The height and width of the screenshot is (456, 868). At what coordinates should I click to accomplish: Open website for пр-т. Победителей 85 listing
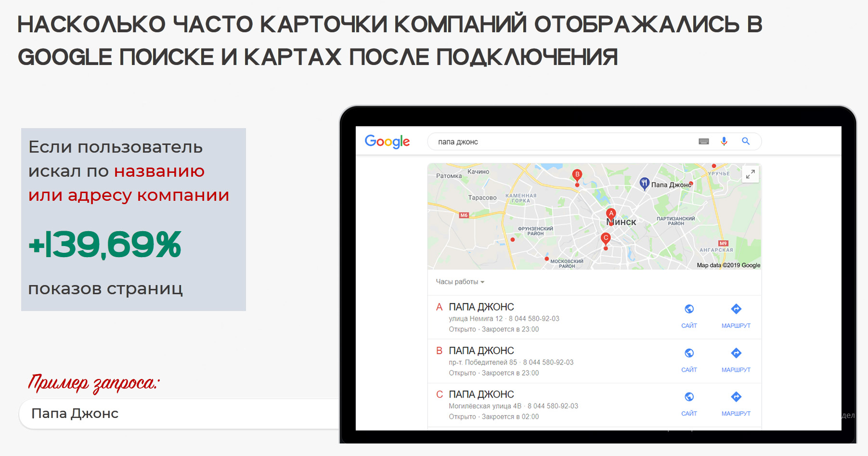click(689, 360)
